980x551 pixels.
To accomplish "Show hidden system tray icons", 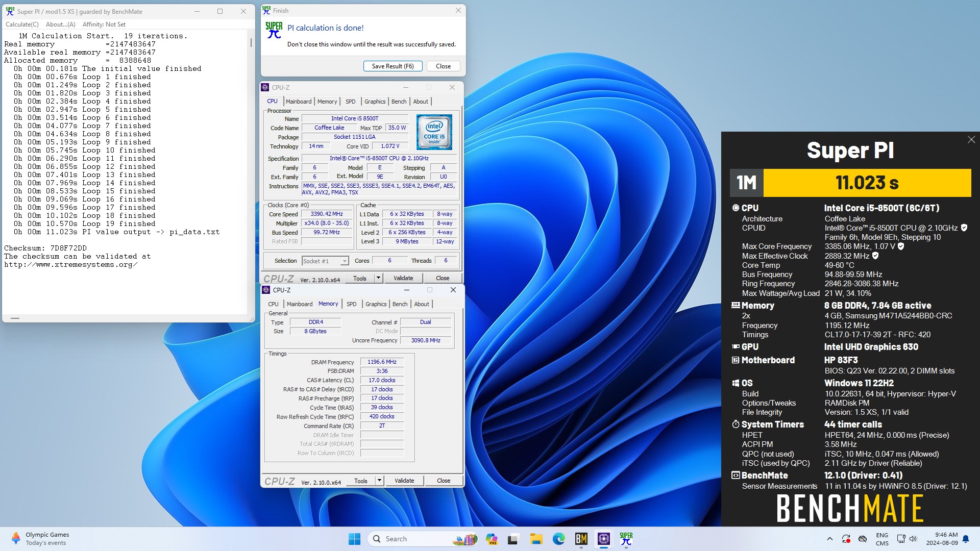I will [x=829, y=539].
